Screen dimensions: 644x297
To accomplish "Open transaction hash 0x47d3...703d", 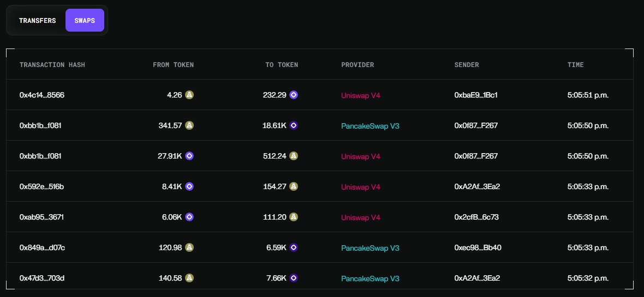I will [42, 278].
